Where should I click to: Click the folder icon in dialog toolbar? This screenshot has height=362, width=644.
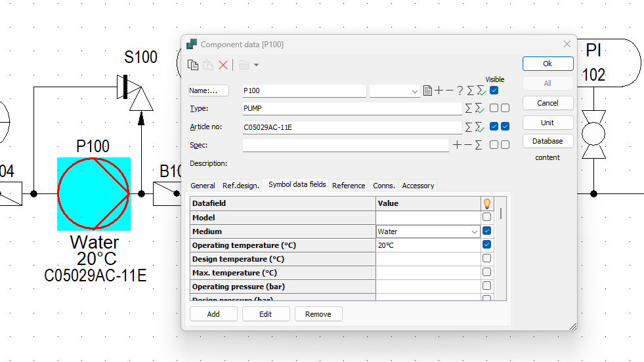click(x=244, y=65)
